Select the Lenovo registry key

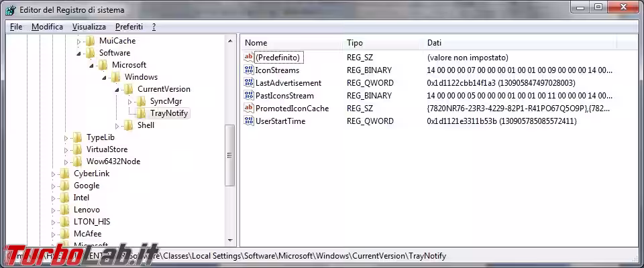87,210
